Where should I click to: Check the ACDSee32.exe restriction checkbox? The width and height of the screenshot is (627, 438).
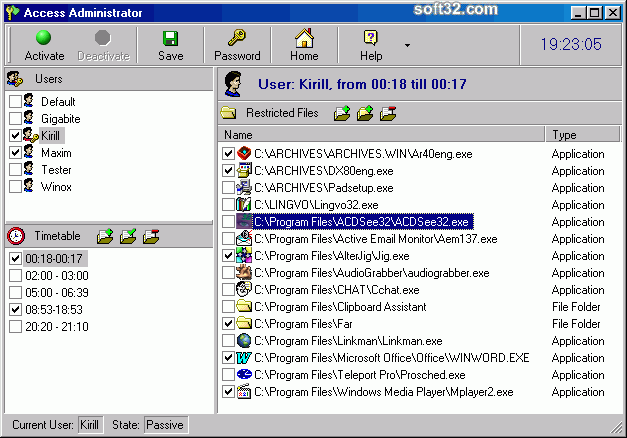point(228,222)
